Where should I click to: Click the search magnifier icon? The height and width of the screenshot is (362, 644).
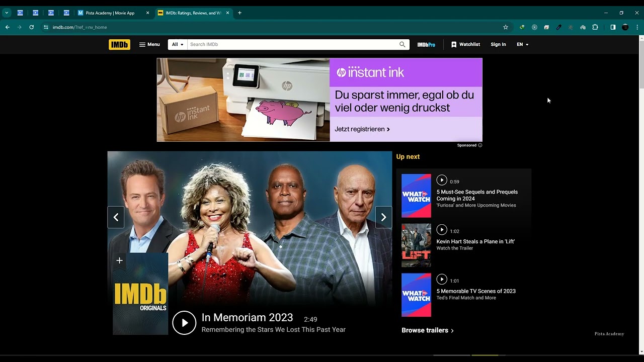coord(403,44)
